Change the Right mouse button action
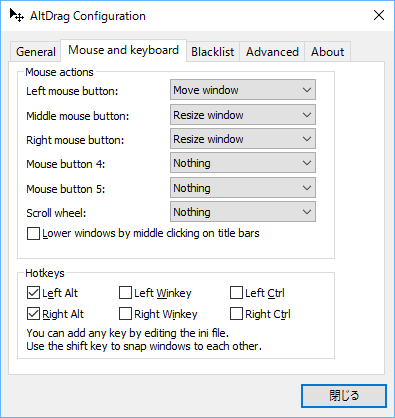395x418 pixels. coord(243,139)
